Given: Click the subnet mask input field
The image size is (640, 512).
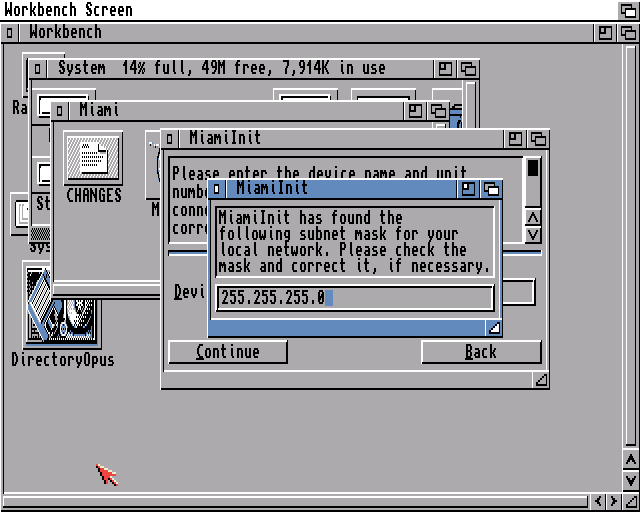Looking at the screenshot, I should [355, 298].
